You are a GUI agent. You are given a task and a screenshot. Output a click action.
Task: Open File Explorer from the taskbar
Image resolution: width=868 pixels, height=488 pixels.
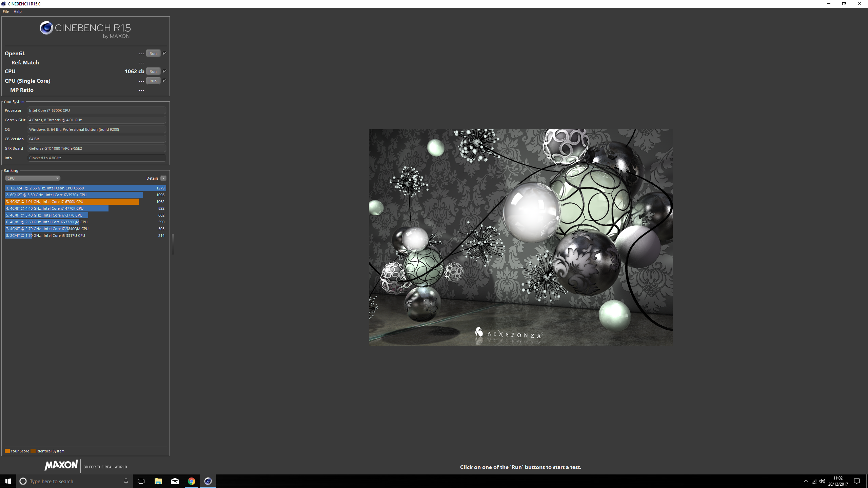click(x=158, y=481)
